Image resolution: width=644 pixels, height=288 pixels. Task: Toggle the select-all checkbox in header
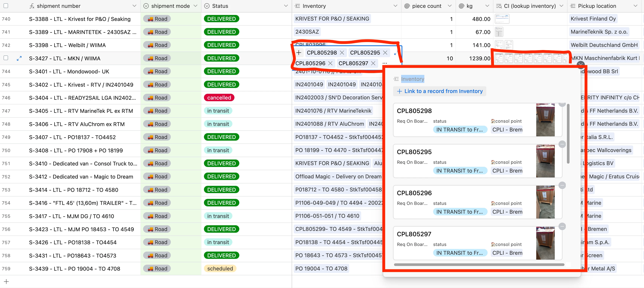point(6,6)
